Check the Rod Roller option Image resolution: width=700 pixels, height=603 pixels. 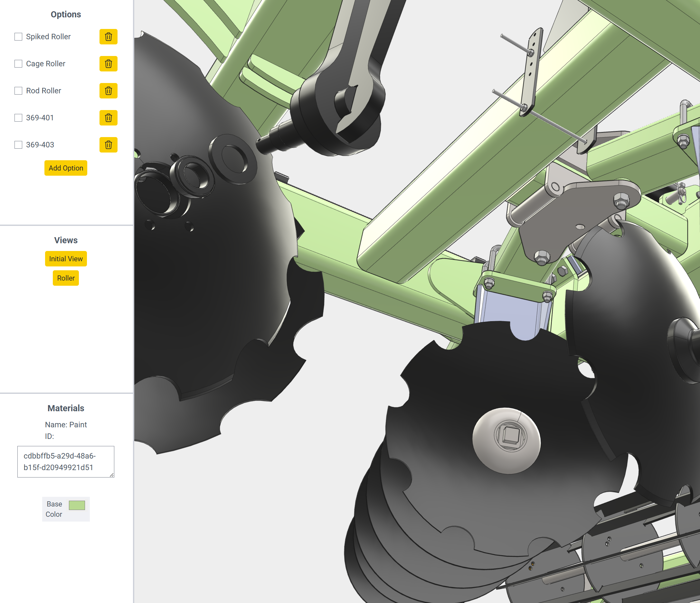(19, 90)
